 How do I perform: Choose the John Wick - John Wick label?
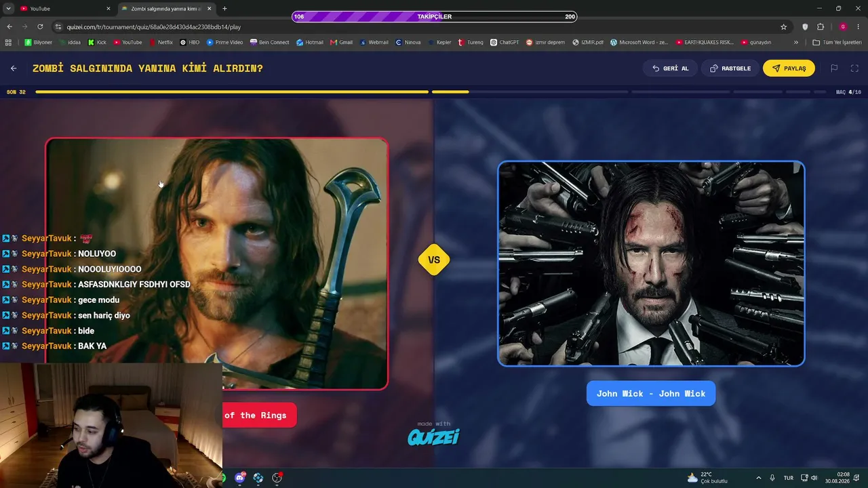[x=651, y=394]
